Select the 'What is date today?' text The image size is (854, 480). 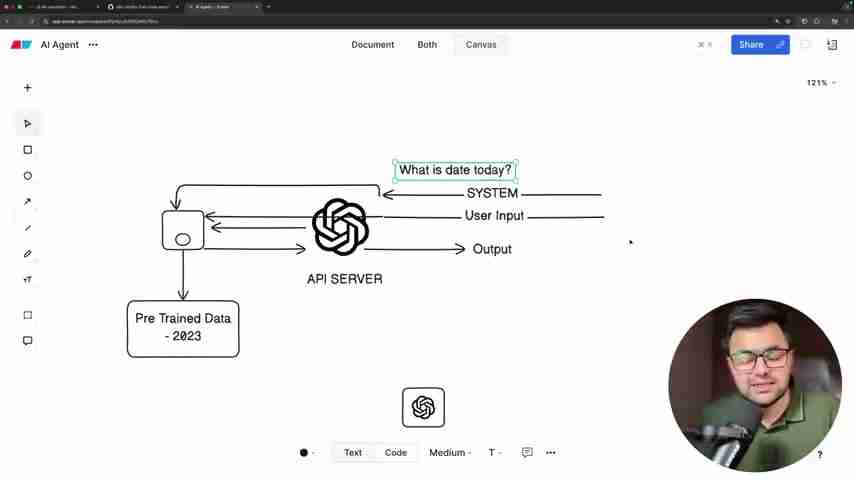click(x=455, y=170)
